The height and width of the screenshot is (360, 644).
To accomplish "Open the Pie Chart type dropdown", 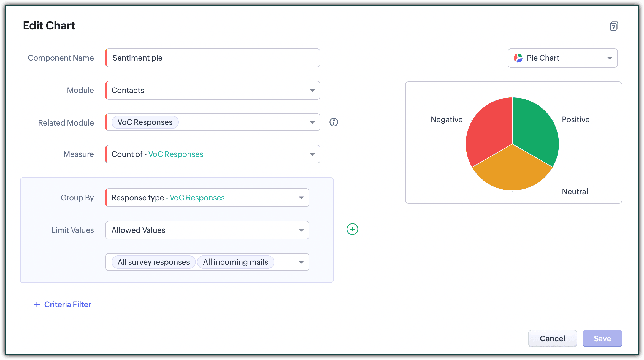I will (x=610, y=58).
